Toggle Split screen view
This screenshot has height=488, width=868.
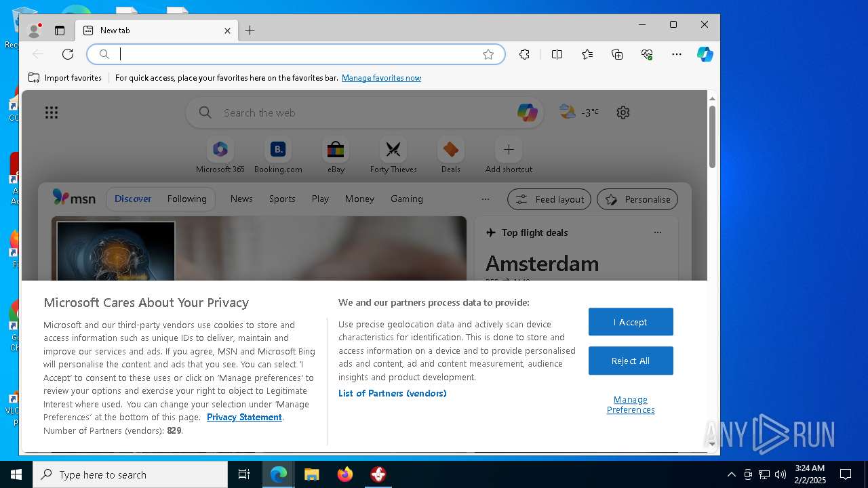(557, 54)
